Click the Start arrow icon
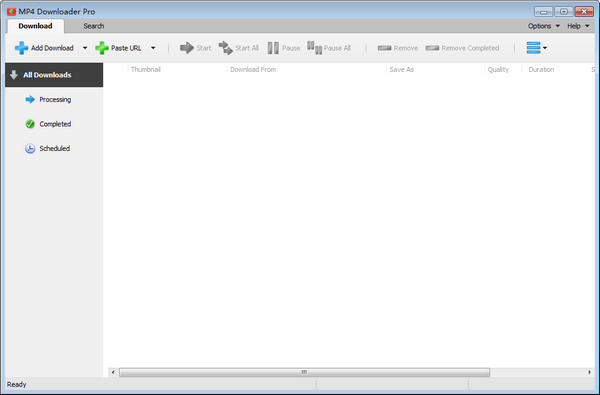Viewport: 600px width, 395px height. click(x=187, y=48)
